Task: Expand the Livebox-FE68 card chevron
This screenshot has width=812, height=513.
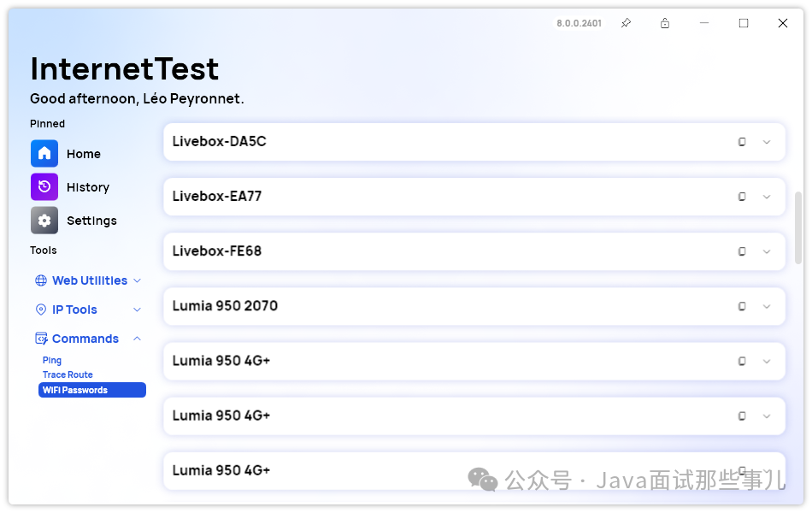Action: point(767,252)
